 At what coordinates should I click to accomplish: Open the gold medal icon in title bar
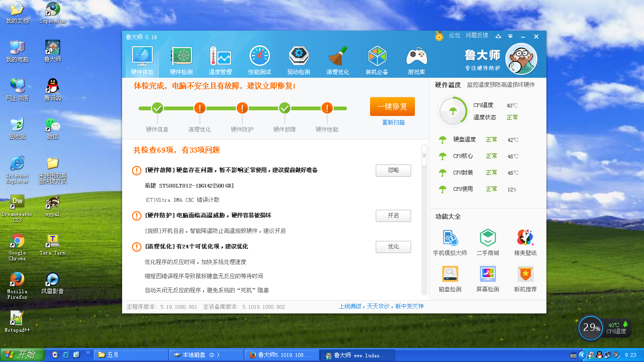[x=439, y=36]
